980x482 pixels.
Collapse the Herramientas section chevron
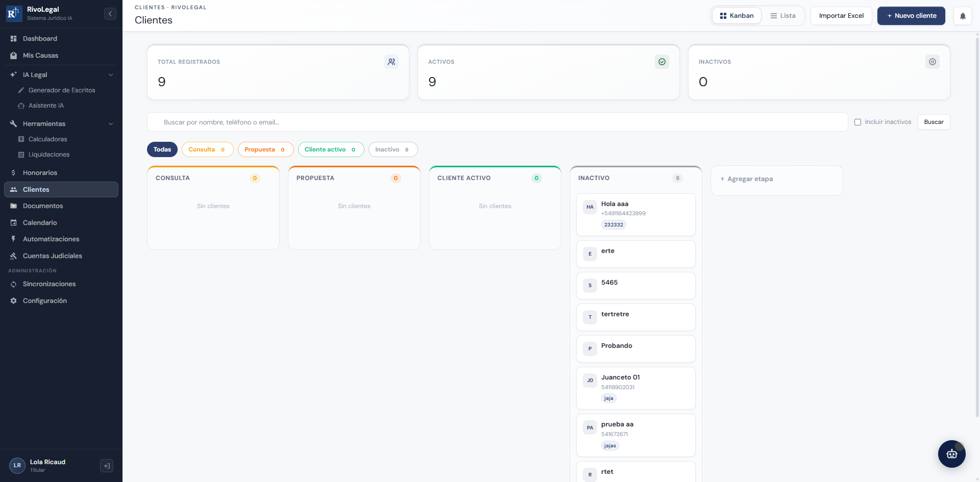point(111,124)
